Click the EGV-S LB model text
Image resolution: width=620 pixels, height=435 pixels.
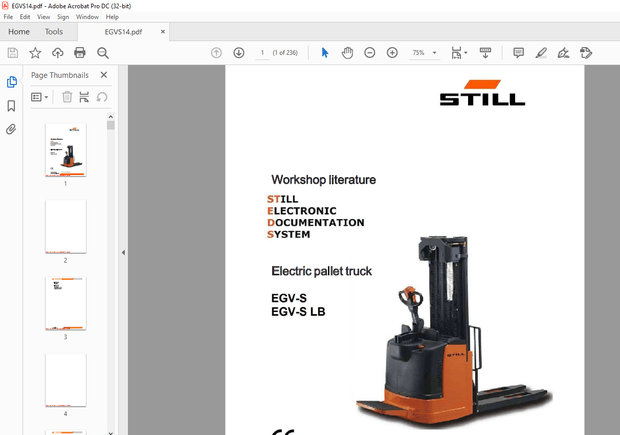click(x=298, y=312)
